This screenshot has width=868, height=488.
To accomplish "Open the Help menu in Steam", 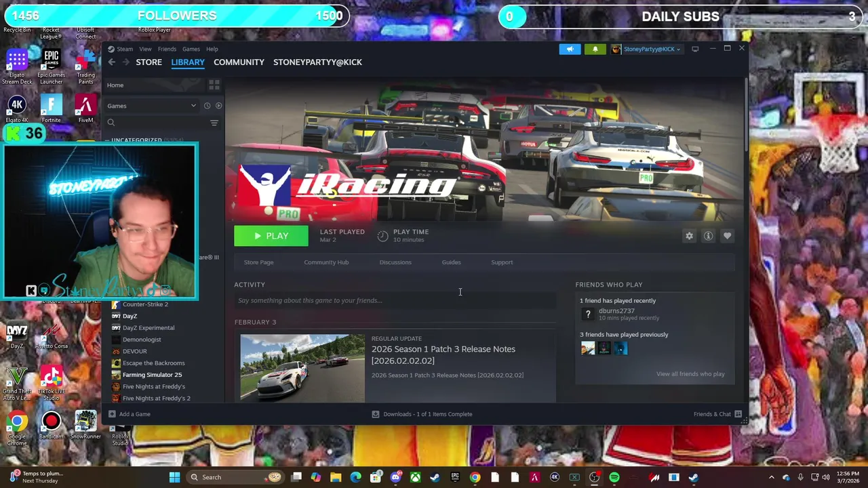I will click(212, 49).
